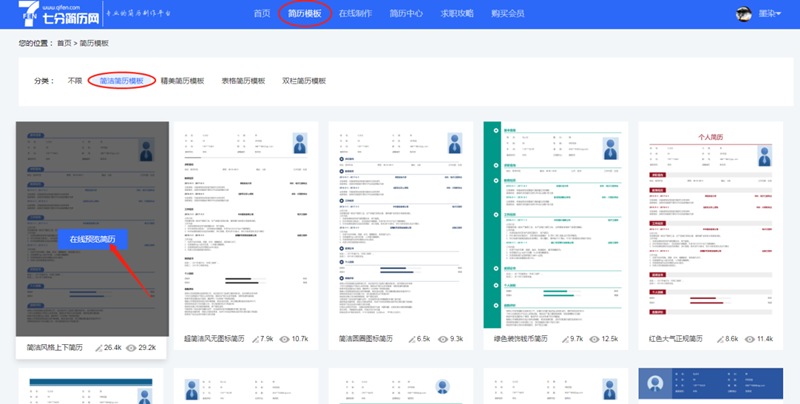Click the 29.2k view count
The height and width of the screenshot is (404, 800).
pos(147,348)
